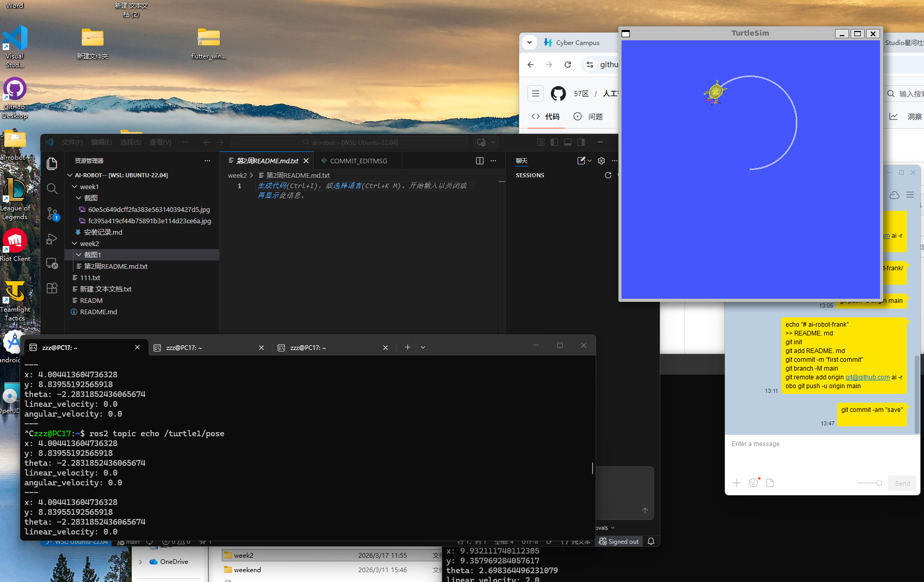Split the VS Code editor to the right
Image resolution: width=924 pixels, height=582 pixels.
479,161
